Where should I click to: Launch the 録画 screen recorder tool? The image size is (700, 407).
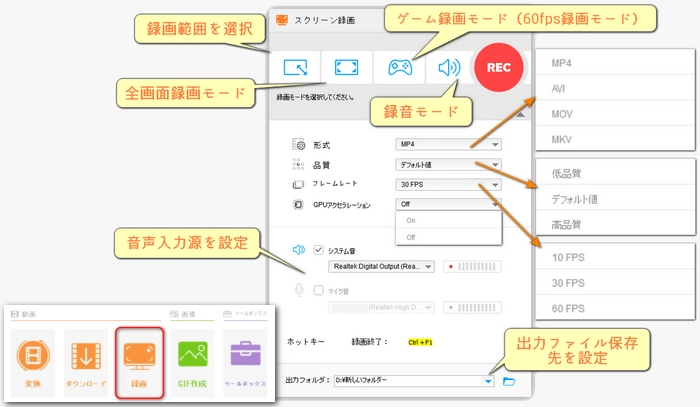pyautogui.click(x=138, y=360)
